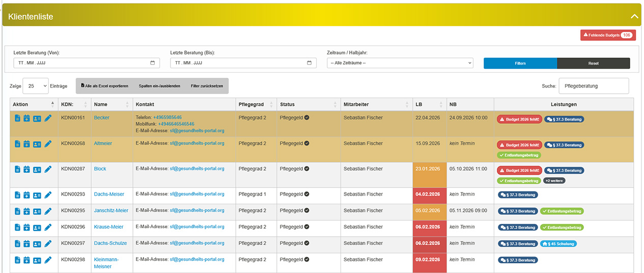Click Spalten ein-/ausblenden button
This screenshot has height=273, width=644.
point(159,86)
